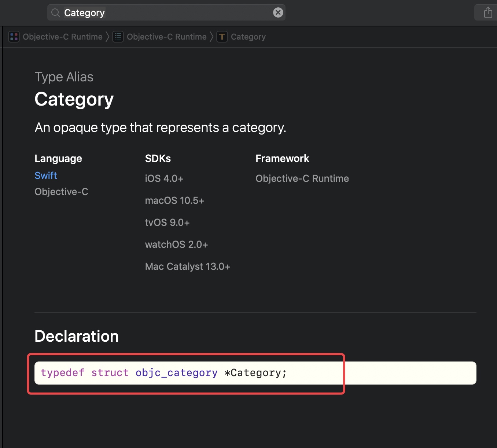The width and height of the screenshot is (497, 448).
Task: Expand chevron before the Category breadcrumb
Action: click(211, 37)
